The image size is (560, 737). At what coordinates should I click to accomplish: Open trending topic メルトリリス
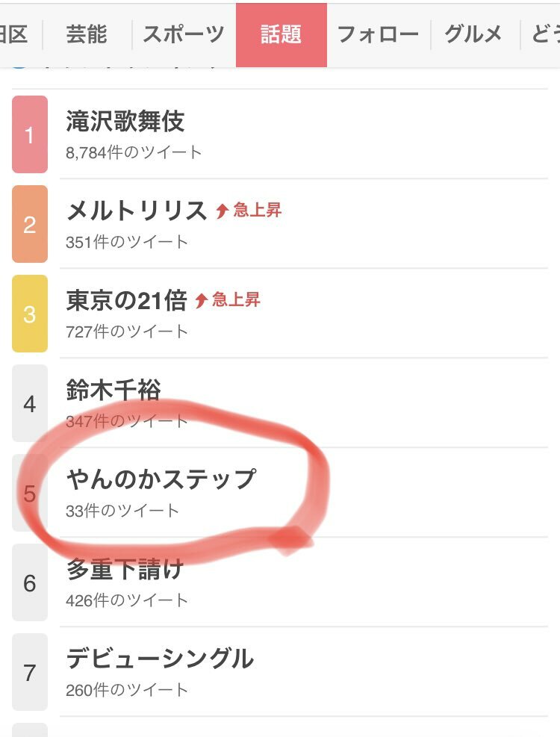[137, 211]
